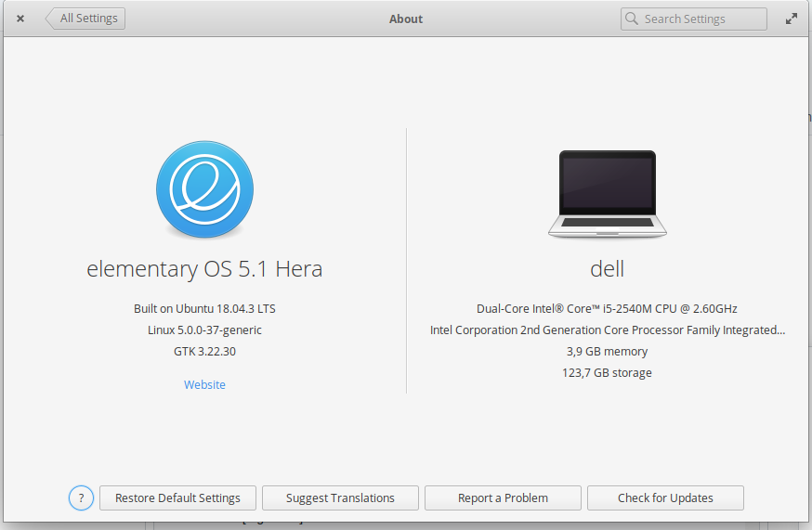This screenshot has width=812, height=530.
Task: Click the elementary OS logo icon
Action: pos(204,189)
